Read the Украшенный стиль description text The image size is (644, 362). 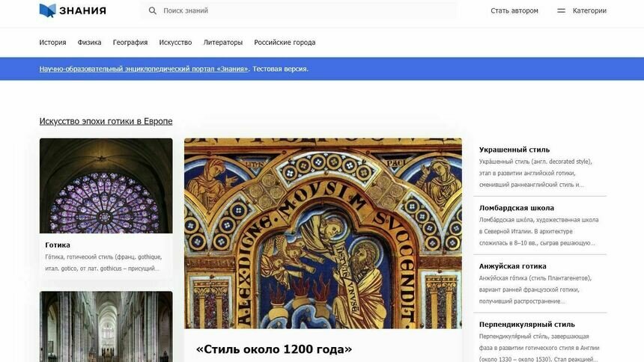tap(535, 174)
